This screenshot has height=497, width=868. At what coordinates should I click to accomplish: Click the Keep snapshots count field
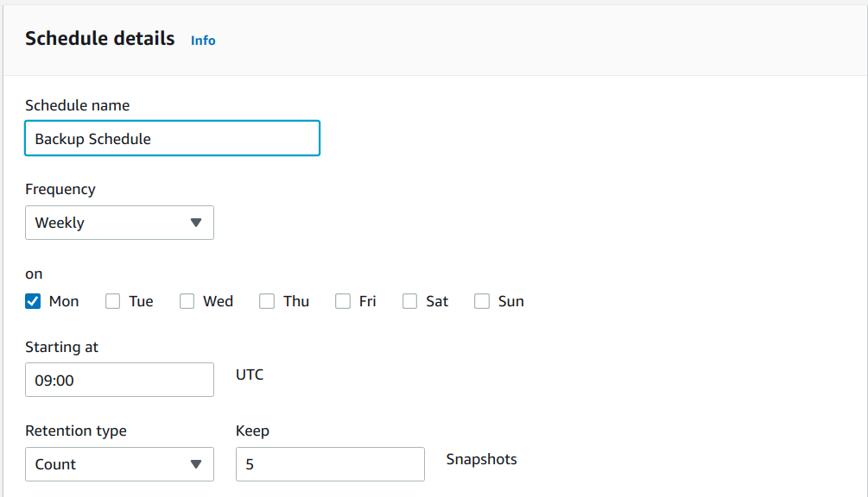[x=330, y=464]
